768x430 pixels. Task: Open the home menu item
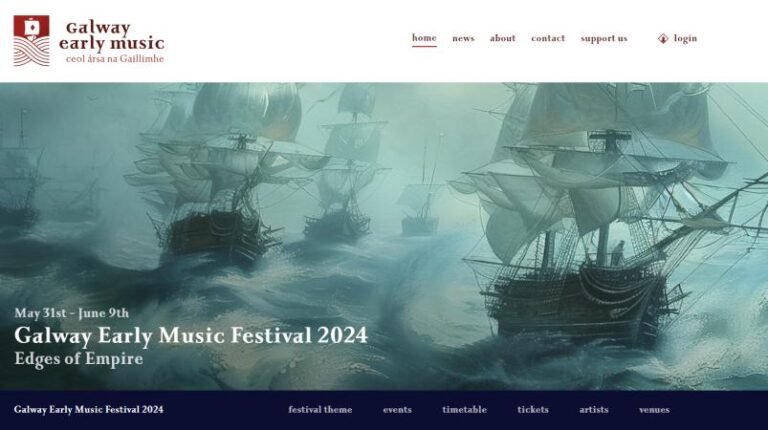[424, 38]
